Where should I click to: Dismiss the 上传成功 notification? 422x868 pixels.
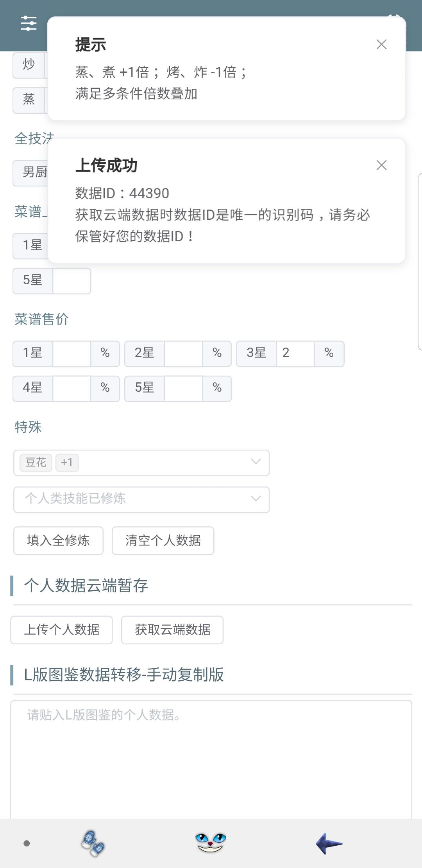tap(381, 165)
